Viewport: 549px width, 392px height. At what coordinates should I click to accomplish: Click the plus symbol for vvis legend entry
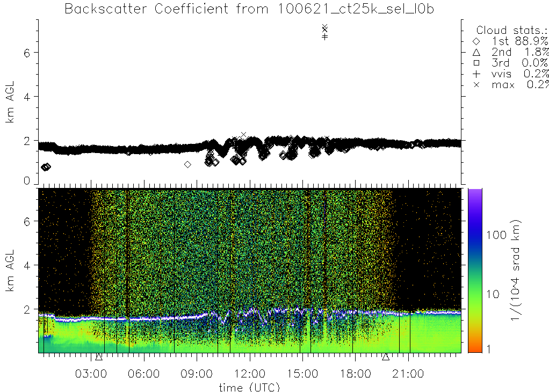pos(476,74)
